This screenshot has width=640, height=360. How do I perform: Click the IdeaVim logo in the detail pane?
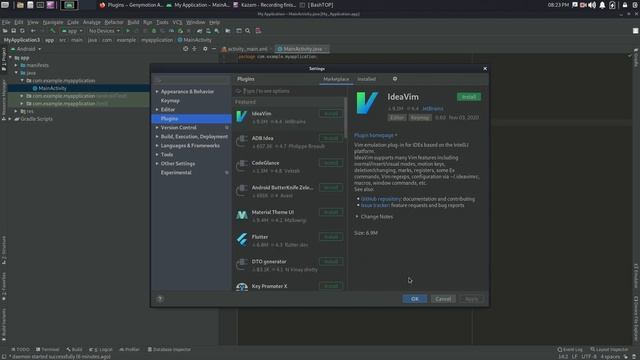(x=367, y=103)
